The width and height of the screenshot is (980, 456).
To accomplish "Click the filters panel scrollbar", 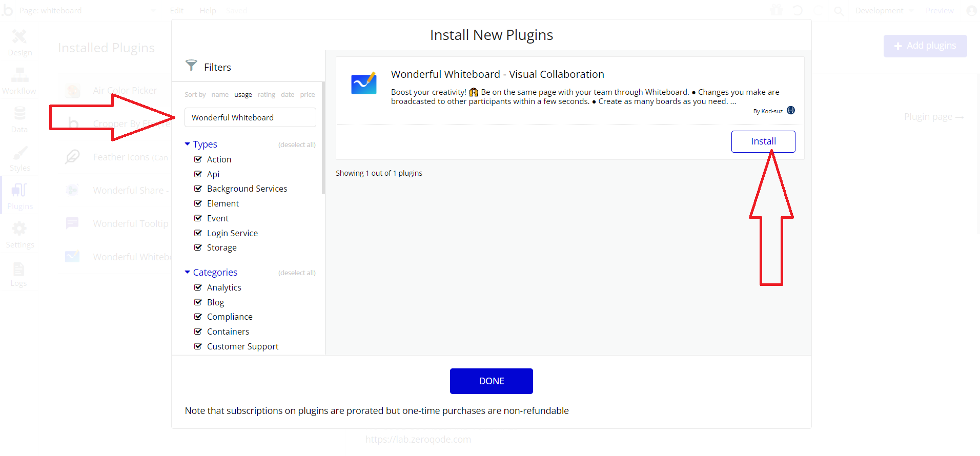I will [323, 137].
